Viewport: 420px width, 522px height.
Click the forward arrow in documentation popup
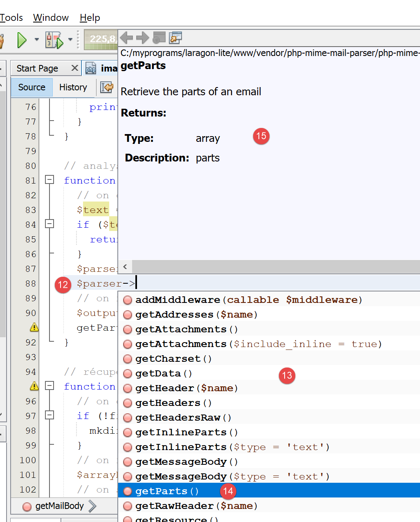click(142, 38)
